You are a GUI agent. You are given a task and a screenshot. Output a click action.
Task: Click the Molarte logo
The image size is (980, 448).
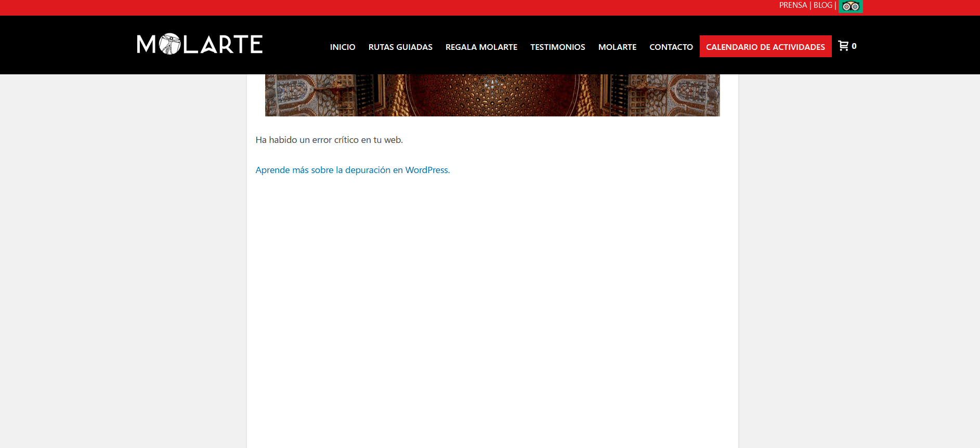[200, 44]
